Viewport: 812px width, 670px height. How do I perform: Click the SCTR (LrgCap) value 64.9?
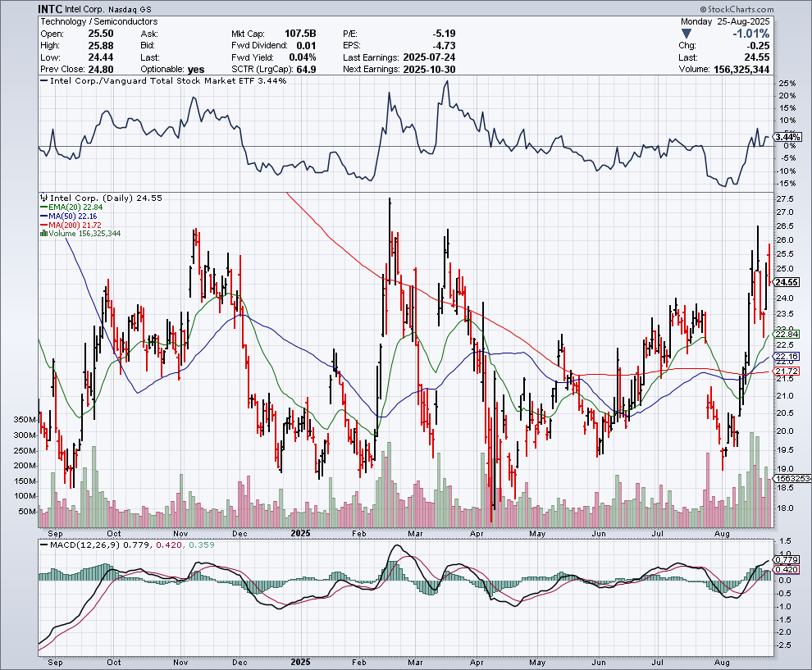[306, 70]
